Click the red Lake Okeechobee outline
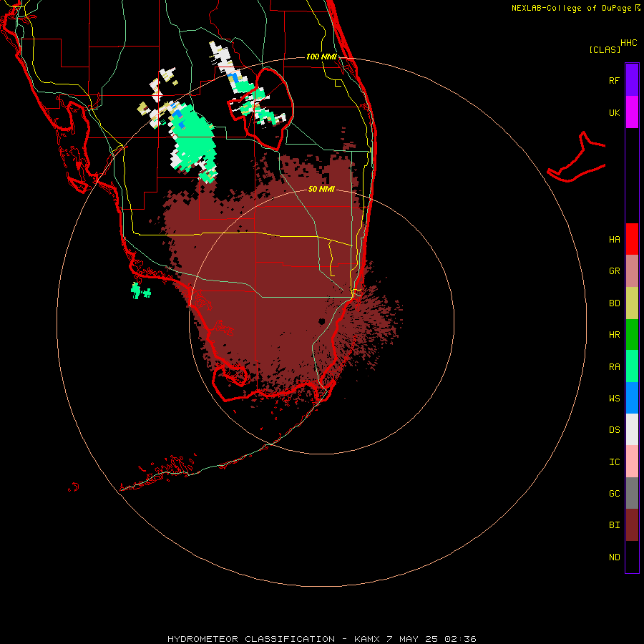 pos(260,109)
